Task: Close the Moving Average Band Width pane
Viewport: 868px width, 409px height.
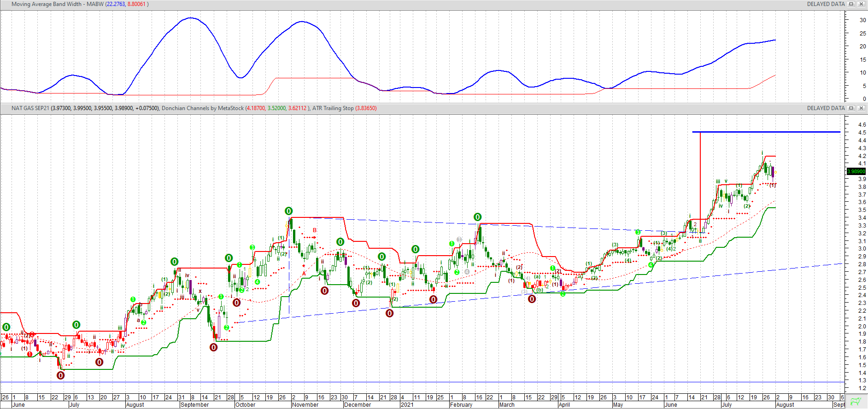Action: [861, 4]
